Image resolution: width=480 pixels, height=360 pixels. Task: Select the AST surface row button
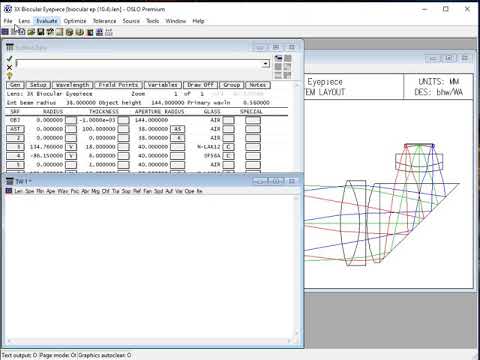tap(15, 129)
